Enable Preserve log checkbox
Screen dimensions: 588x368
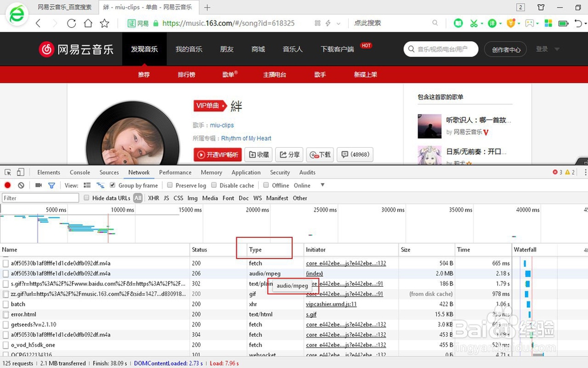(170, 185)
